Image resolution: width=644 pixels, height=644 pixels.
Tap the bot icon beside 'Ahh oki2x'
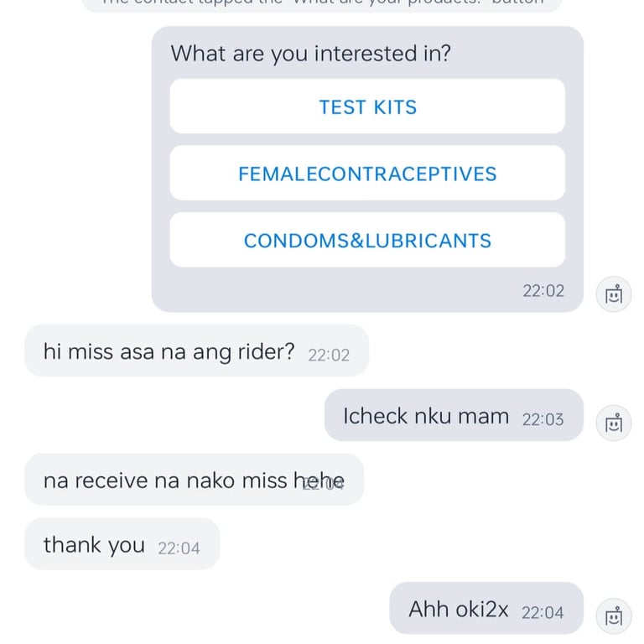pyautogui.click(x=614, y=615)
